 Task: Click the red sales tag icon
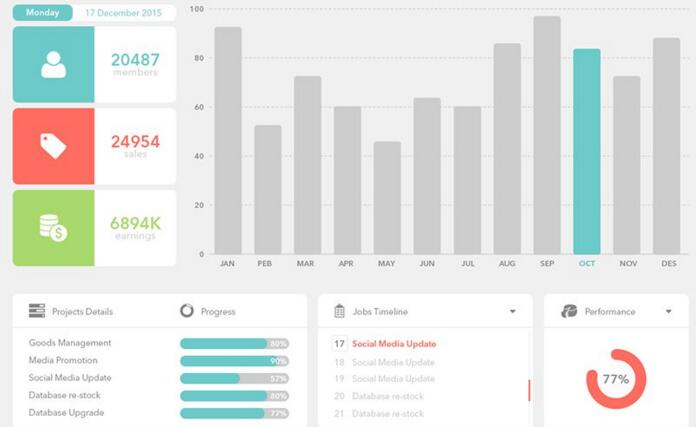pos(53,147)
